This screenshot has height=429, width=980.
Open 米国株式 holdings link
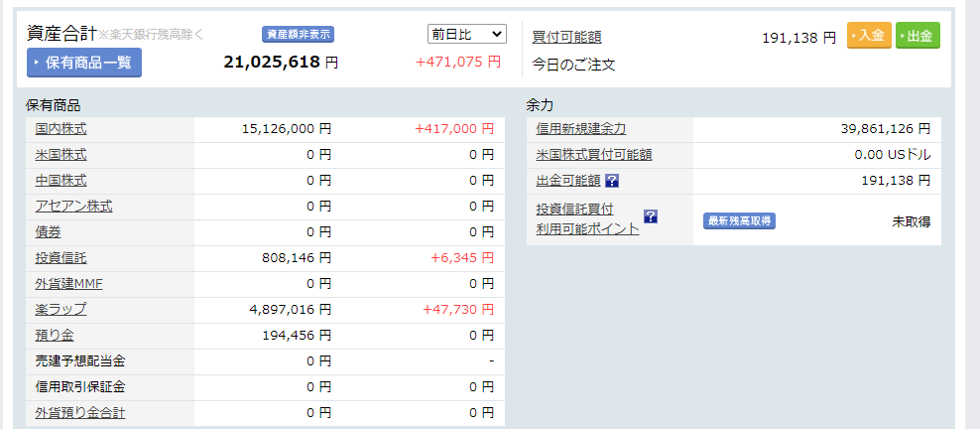click(61, 154)
